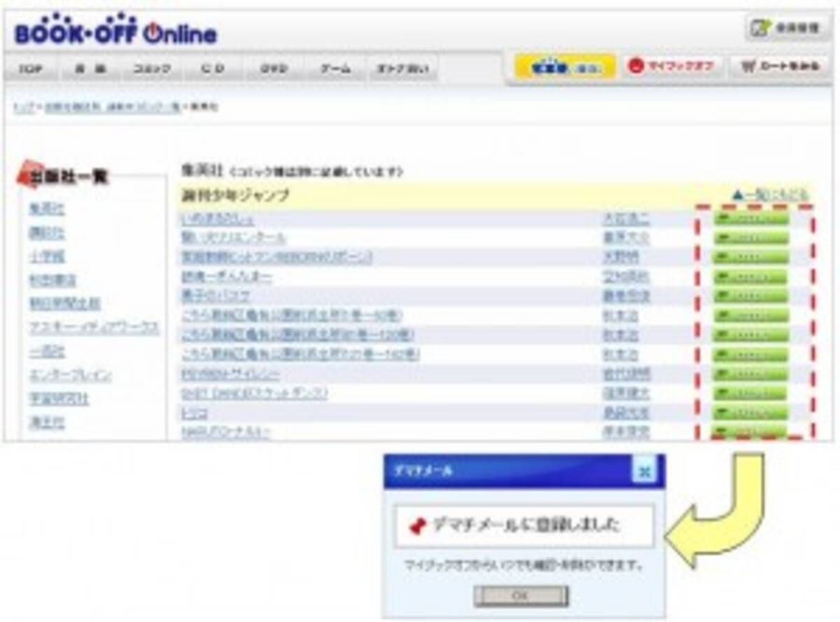Viewport: 840px width, 622px height.
Task: Click green mail button on PSYREN row
Action: [x=750, y=374]
